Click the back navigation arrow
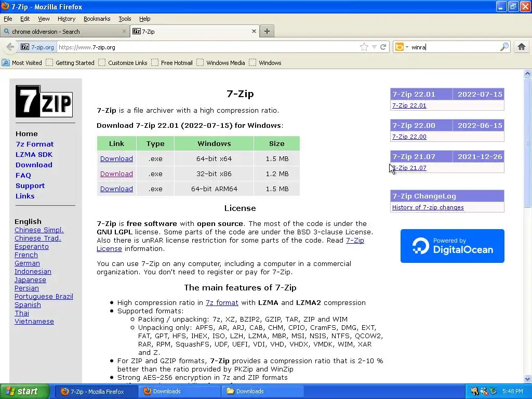The width and height of the screenshot is (532, 399). click(10, 47)
